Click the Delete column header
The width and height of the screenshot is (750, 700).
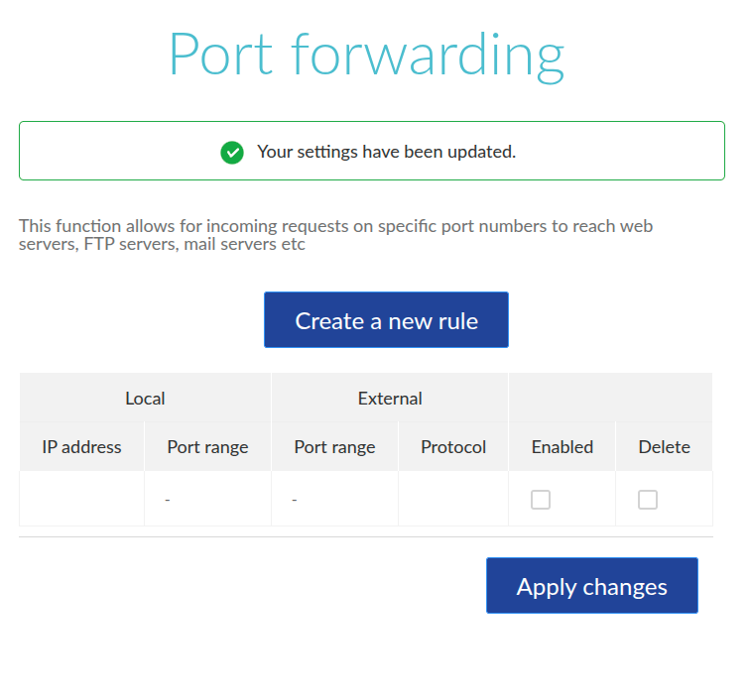(x=664, y=447)
